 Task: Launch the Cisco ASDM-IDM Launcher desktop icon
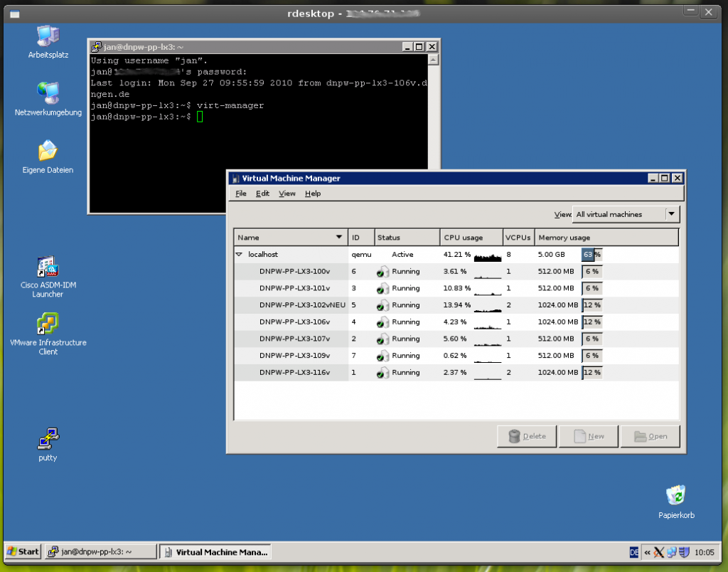pyautogui.click(x=47, y=267)
